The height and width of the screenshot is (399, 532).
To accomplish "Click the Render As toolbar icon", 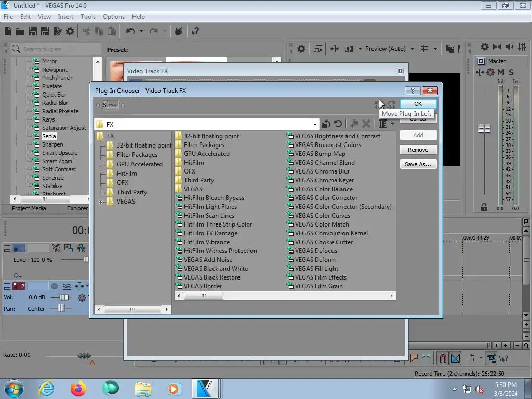I will point(57,31).
